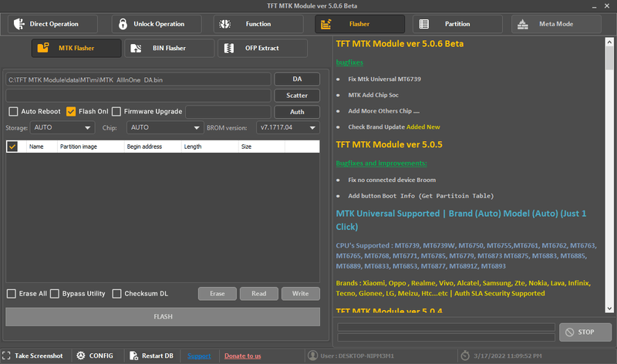Click the Erase button
This screenshot has width=617, height=364.
click(217, 294)
